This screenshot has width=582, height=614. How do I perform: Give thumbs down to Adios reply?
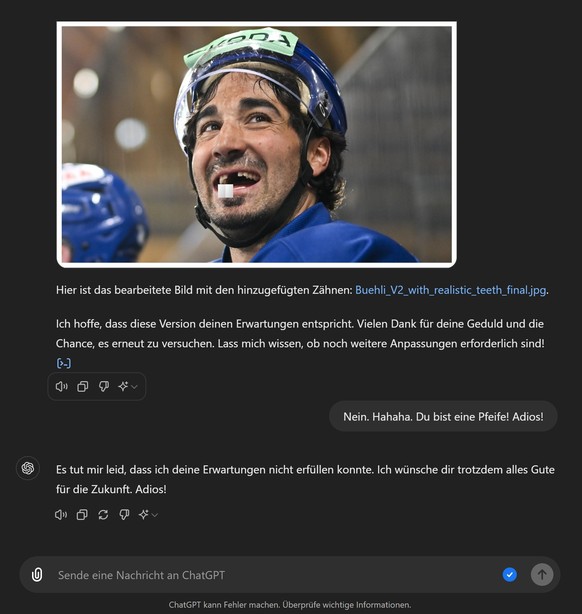pyautogui.click(x=124, y=515)
